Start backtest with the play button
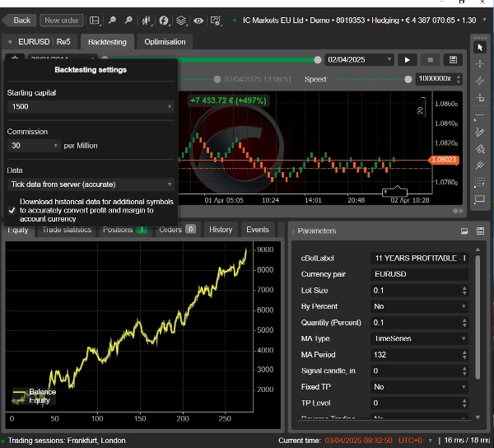The height and width of the screenshot is (448, 494). tap(407, 60)
